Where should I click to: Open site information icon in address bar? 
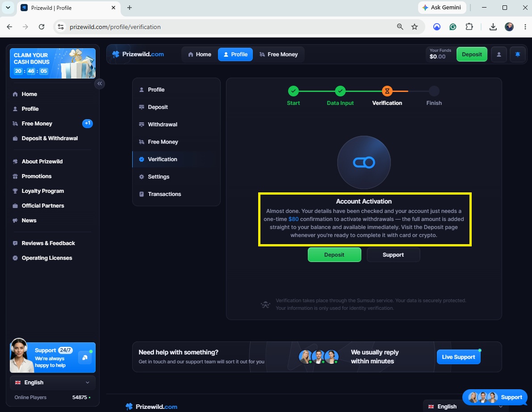click(61, 27)
